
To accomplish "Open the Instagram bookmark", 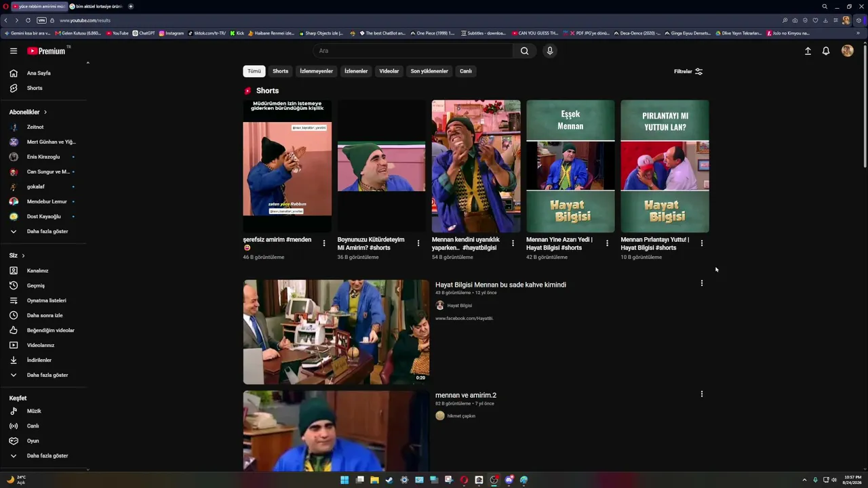I will click(172, 33).
